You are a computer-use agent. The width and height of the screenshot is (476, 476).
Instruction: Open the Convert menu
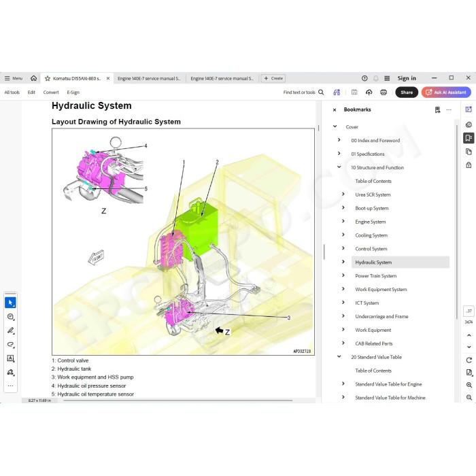[x=51, y=92]
